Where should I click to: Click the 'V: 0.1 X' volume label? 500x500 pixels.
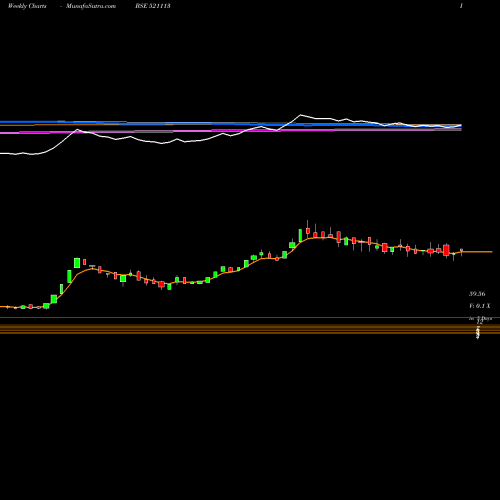pyautogui.click(x=480, y=306)
